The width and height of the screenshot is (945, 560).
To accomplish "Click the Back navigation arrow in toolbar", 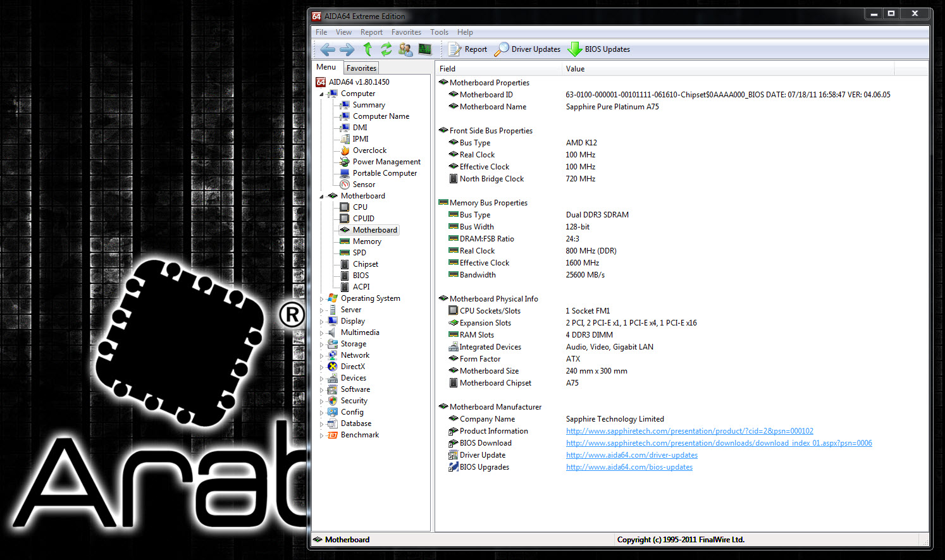I will [328, 49].
